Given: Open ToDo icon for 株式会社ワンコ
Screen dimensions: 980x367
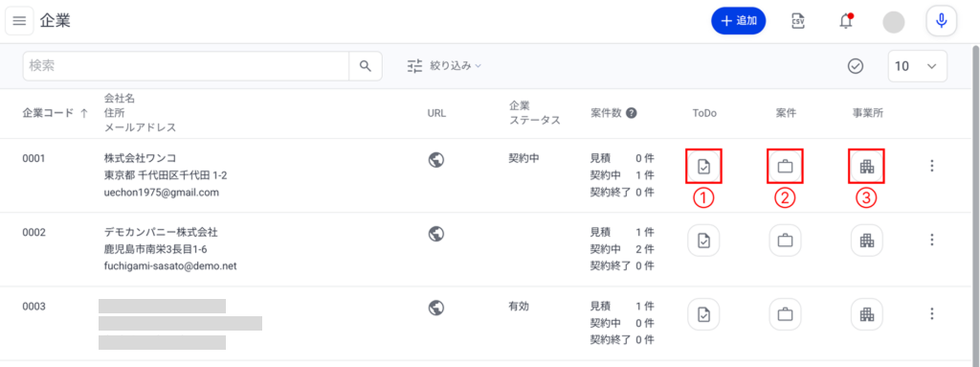Looking at the screenshot, I should pos(703,166).
